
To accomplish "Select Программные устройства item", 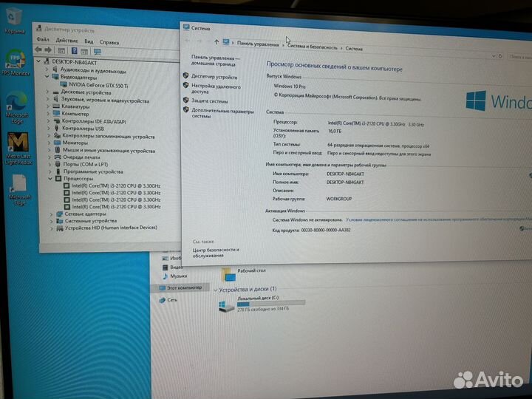I will click(x=93, y=171).
